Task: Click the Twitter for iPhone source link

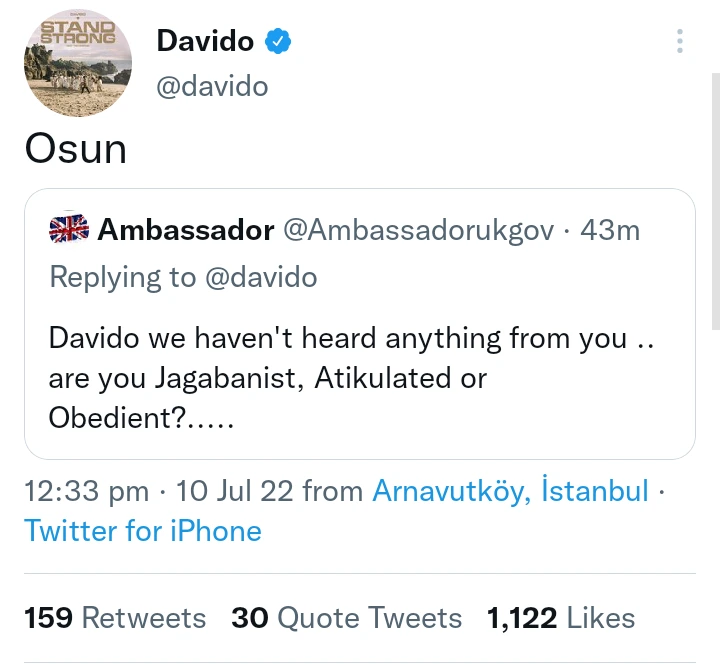Action: (143, 530)
